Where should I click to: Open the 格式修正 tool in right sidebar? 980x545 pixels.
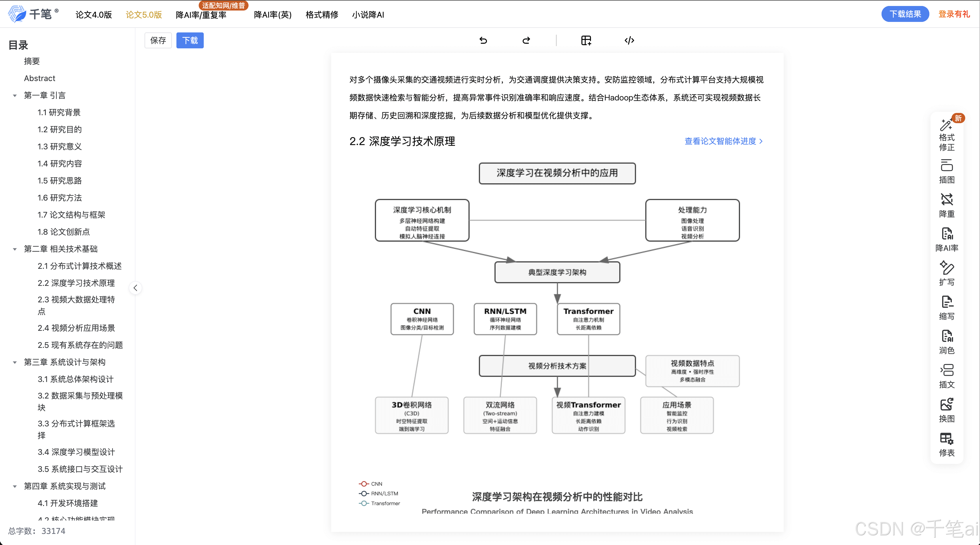coord(947,135)
